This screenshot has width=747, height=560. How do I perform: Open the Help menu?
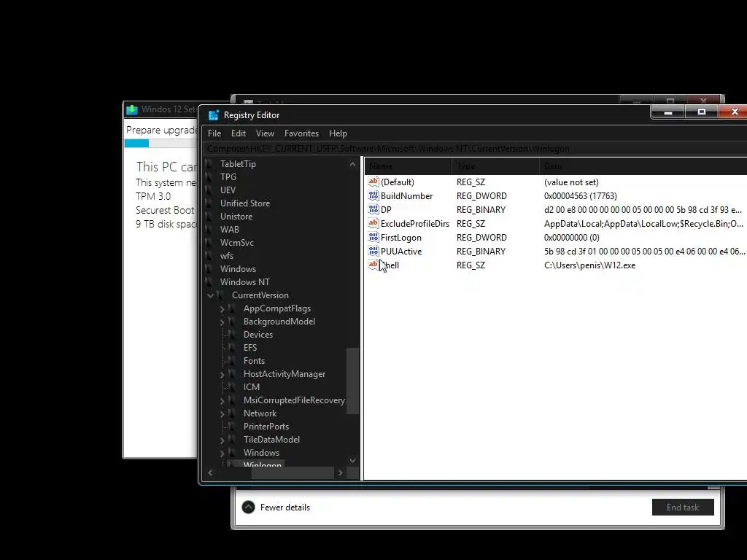338,133
